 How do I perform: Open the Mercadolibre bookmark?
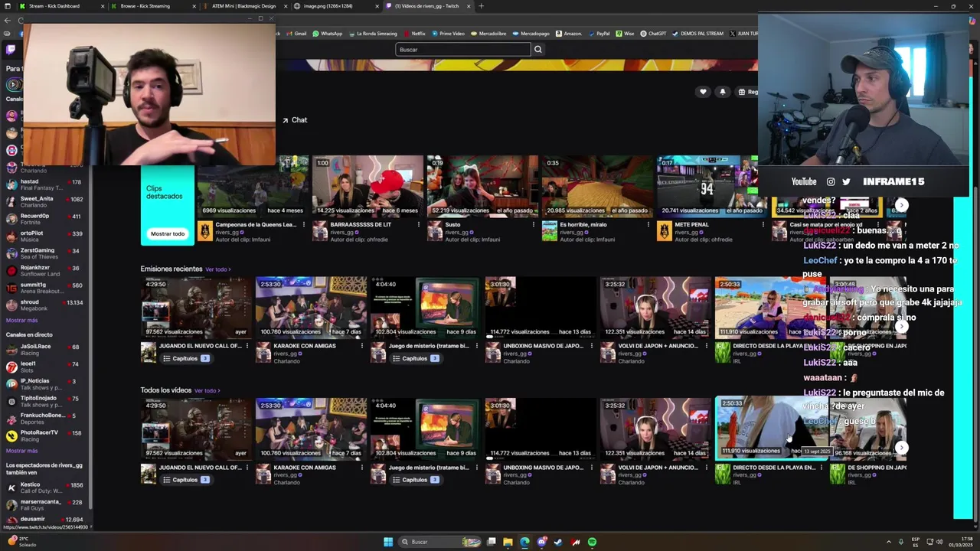488,34
